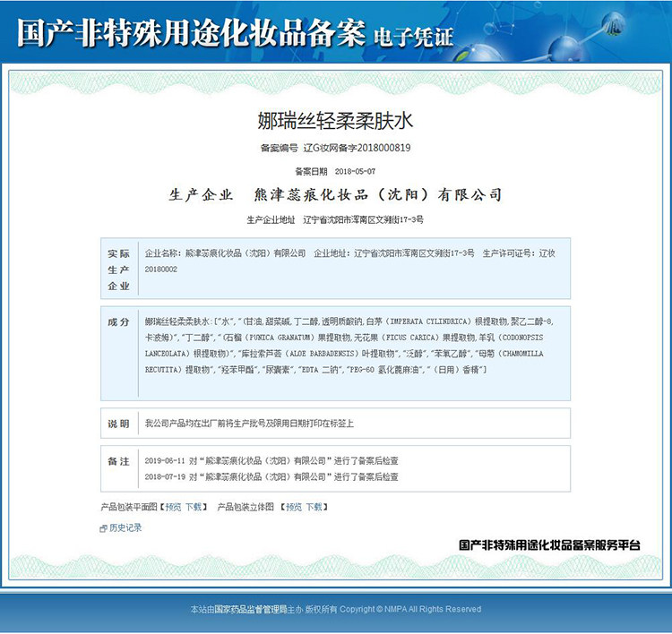
Task: Click the page banner title 国产非特殊用途化妆品备案
Action: [191, 33]
